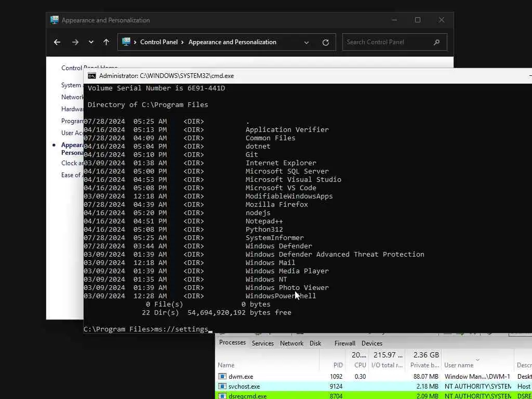Sort processes by CPU column
The image size is (532, 399).
click(x=360, y=365)
